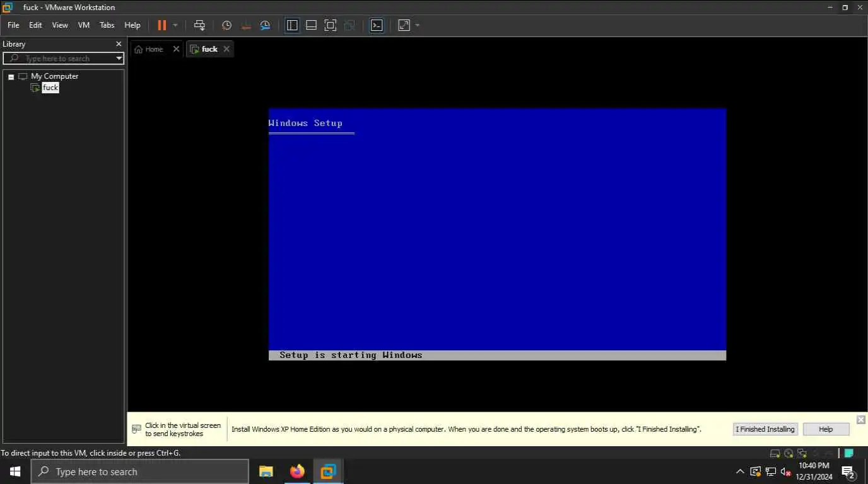Toggle the thumbnail bar view
The height and width of the screenshot is (484, 868).
[x=311, y=25]
